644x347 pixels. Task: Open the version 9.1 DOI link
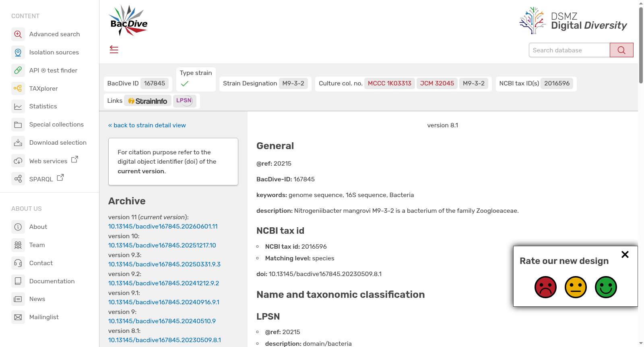pyautogui.click(x=164, y=302)
